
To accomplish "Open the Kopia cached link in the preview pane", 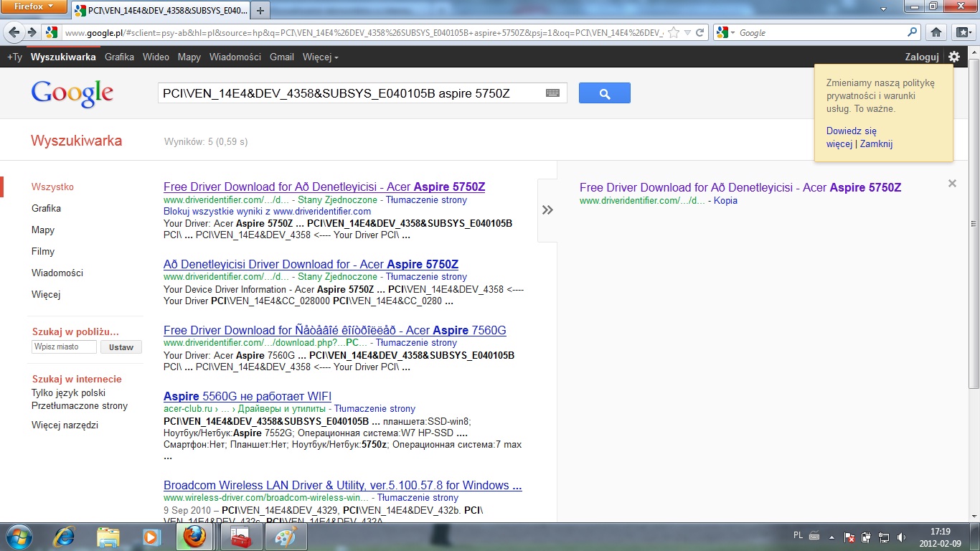I will (725, 201).
